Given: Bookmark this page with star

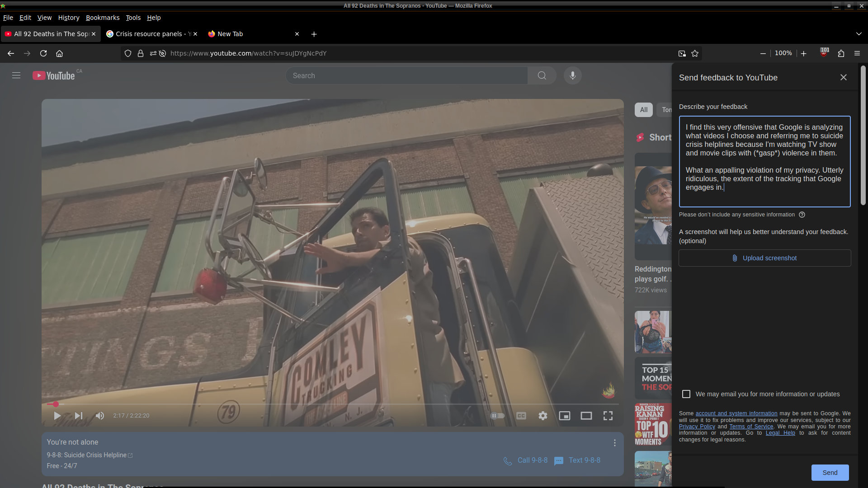Looking at the screenshot, I should 695,53.
